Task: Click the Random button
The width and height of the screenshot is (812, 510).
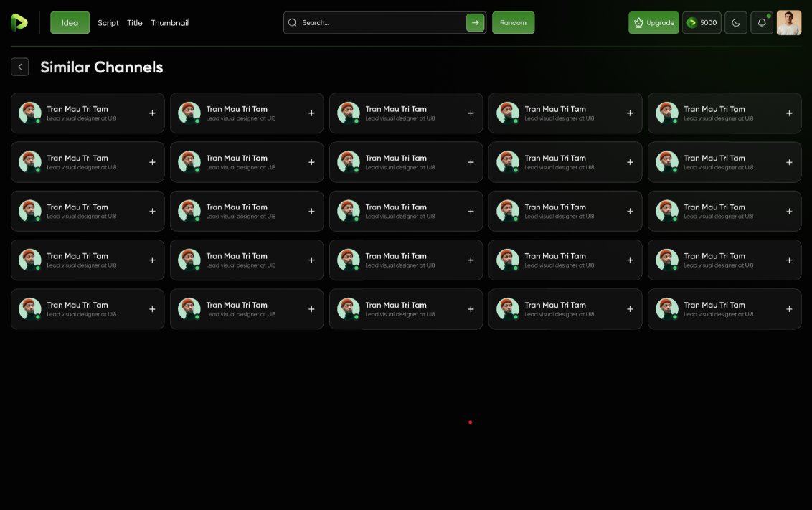Action: point(513,23)
